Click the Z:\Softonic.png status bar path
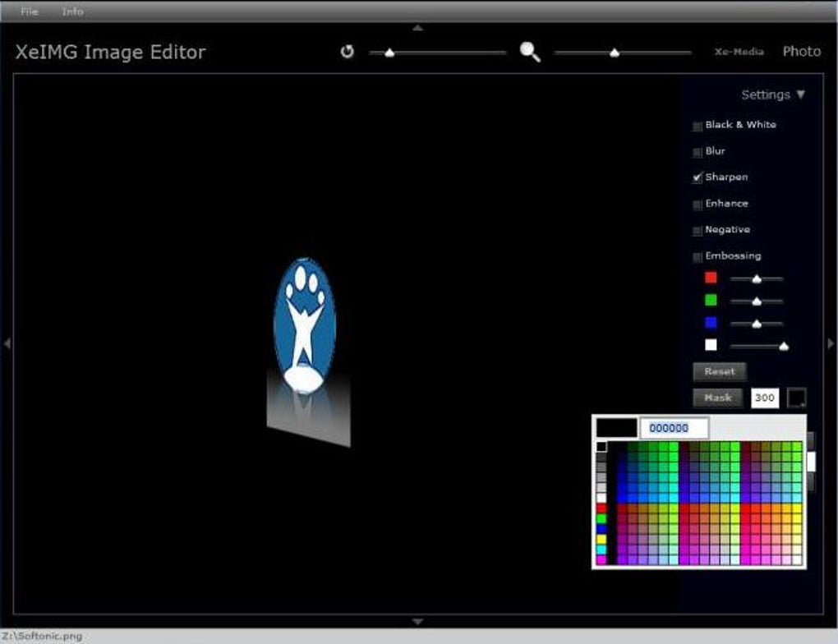Viewport: 838px width, 644px height. click(x=42, y=636)
